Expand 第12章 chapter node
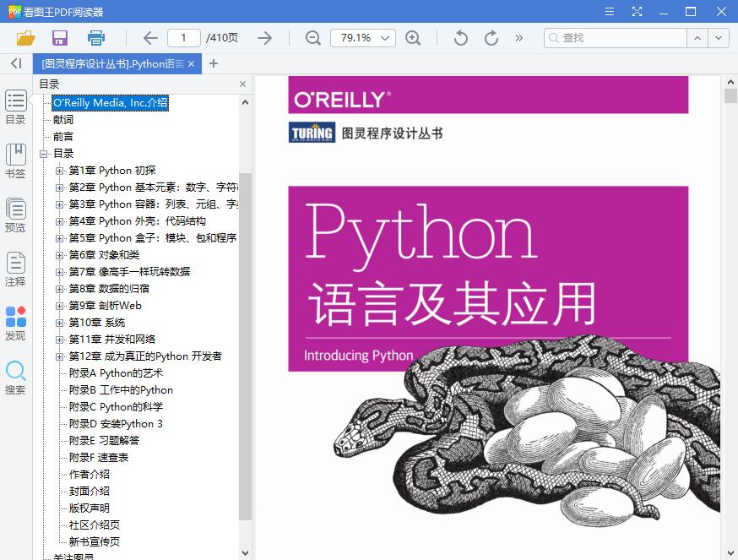 (59, 356)
